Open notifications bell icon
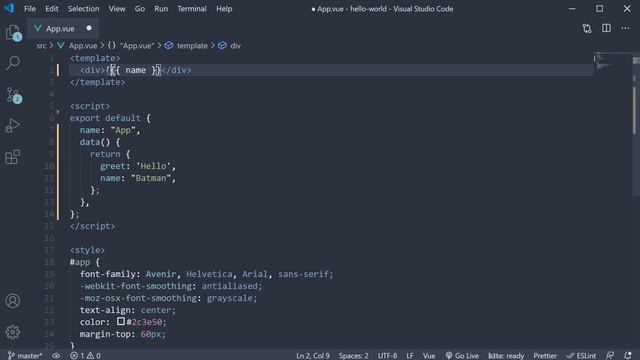 (x=628, y=356)
